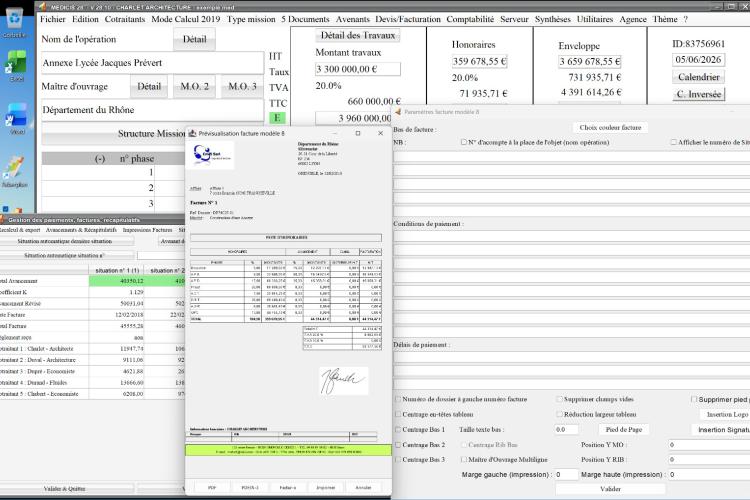Edit the 'Département du Rhône' field

coord(152,110)
